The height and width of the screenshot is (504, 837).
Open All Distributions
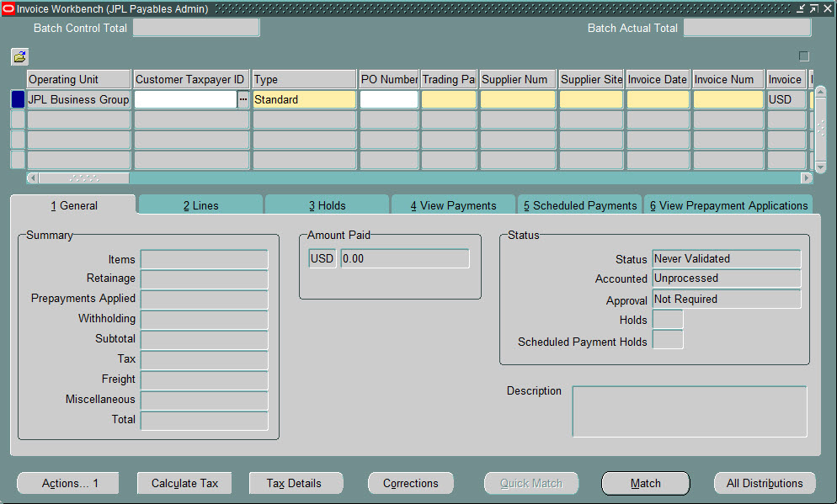764,483
